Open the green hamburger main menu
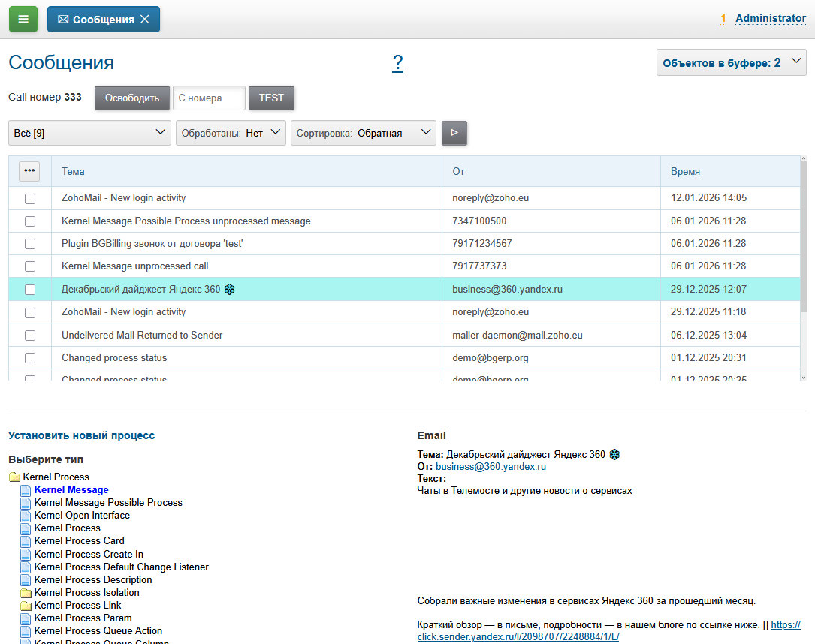Screen dimensions: 815x644 (23, 19)
